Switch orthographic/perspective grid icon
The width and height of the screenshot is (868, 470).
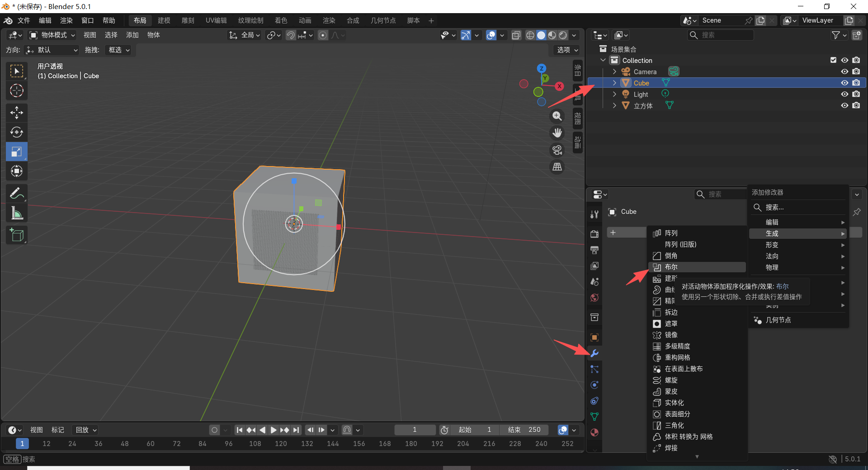coord(557,167)
